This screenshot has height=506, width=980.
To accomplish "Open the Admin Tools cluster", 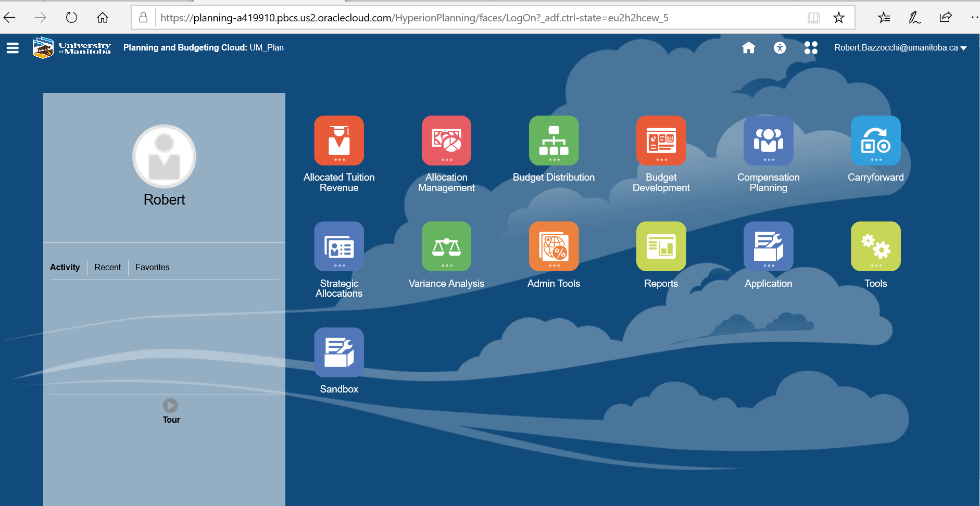I will coord(554,246).
